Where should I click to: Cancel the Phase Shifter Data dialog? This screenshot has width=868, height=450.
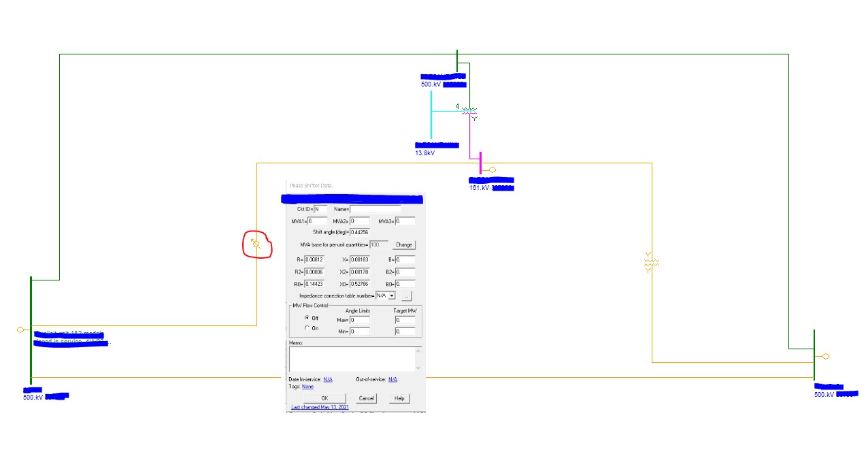(x=366, y=398)
